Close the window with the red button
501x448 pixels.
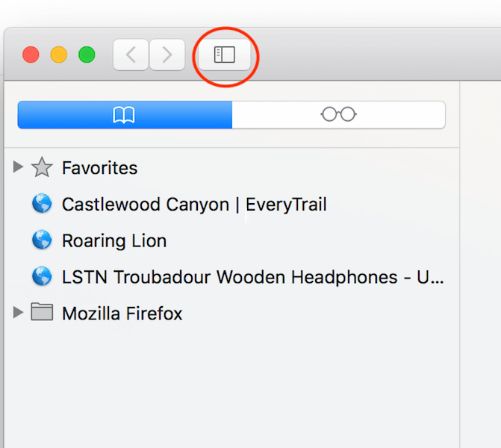31,55
